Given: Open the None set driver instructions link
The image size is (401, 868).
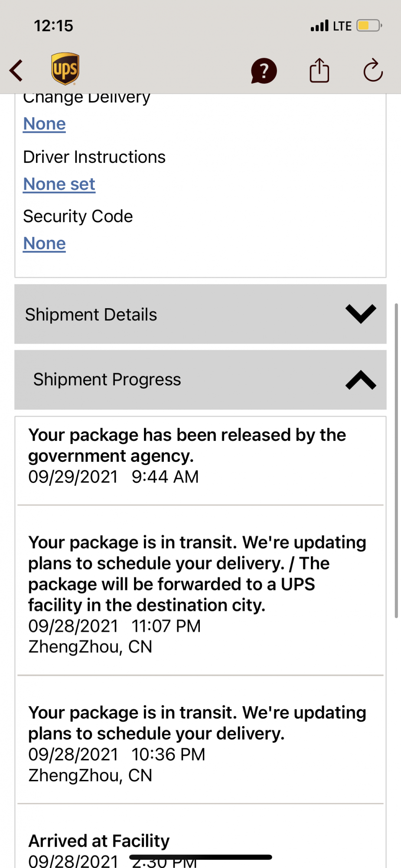Looking at the screenshot, I should coord(59,184).
